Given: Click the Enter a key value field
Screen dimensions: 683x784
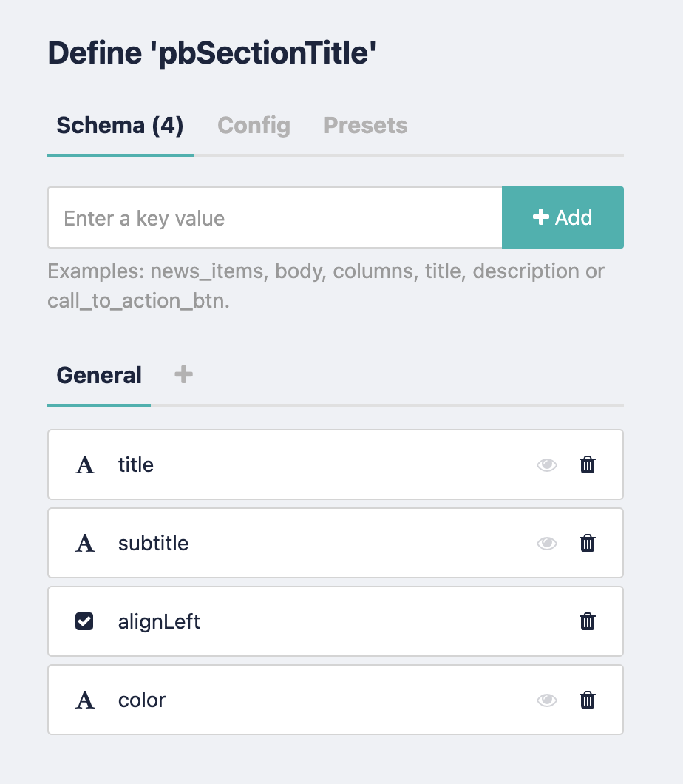Looking at the screenshot, I should coord(275,218).
